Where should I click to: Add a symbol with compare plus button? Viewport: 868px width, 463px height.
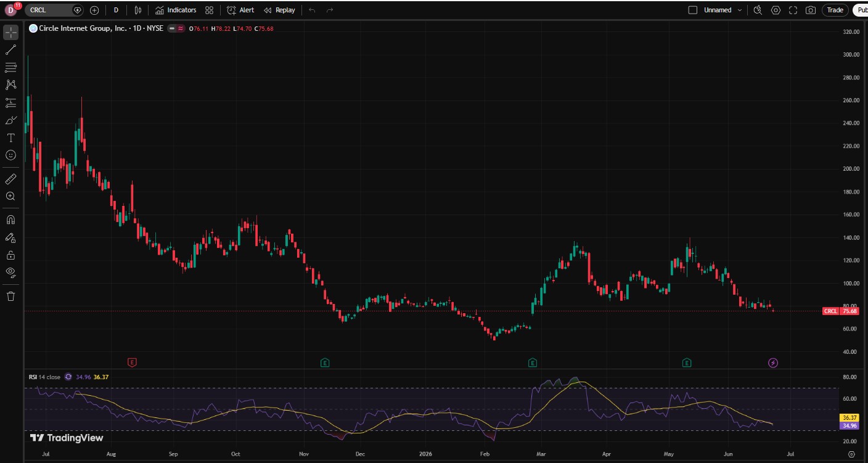[94, 10]
